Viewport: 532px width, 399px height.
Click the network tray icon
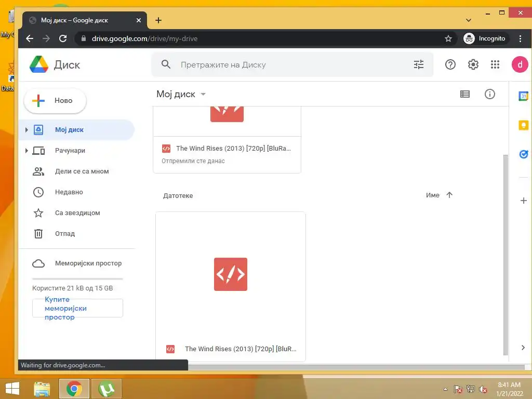[x=471, y=389]
